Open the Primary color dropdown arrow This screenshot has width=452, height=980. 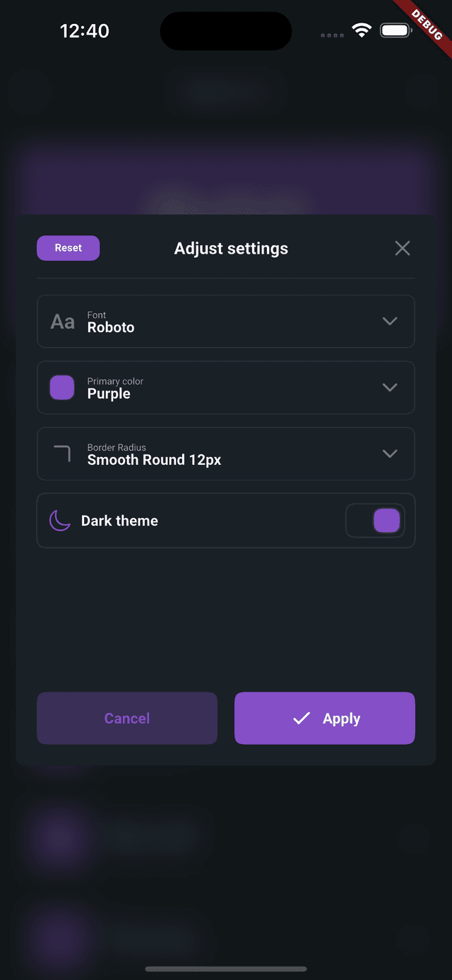pos(390,388)
